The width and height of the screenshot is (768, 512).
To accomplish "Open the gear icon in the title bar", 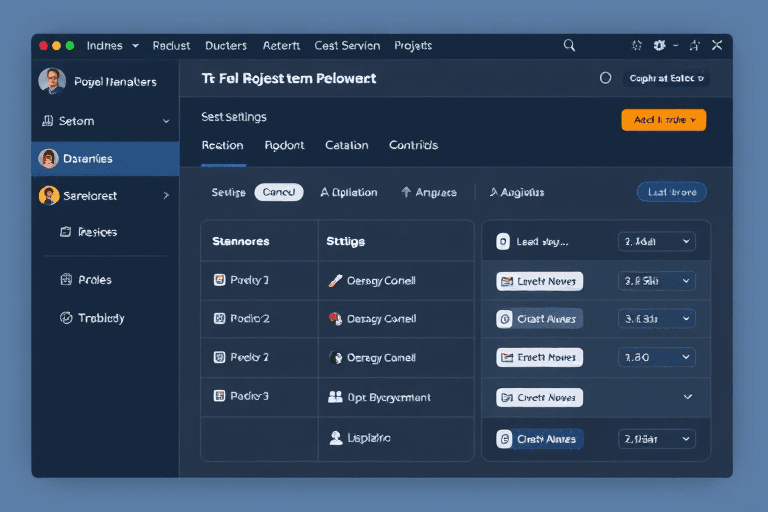I will pos(659,46).
